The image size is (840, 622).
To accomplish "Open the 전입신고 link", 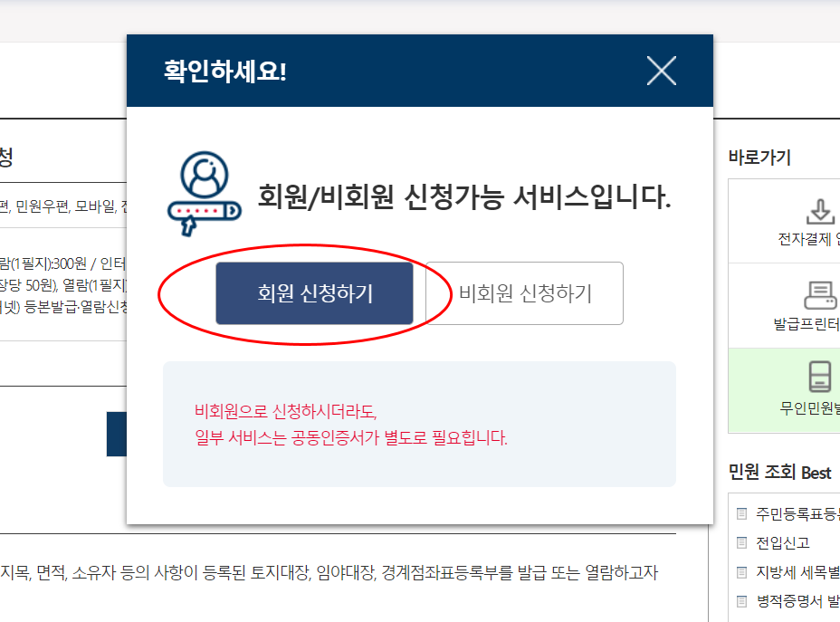I will click(782, 542).
